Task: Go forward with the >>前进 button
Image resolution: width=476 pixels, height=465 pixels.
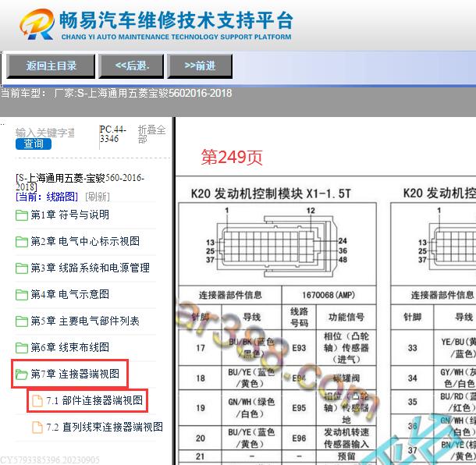Action: pos(200,66)
